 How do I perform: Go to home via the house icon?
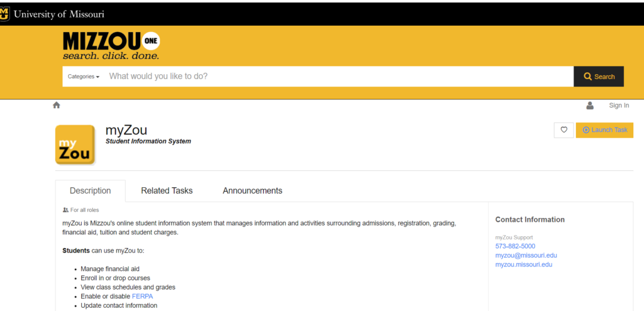pos(57,105)
